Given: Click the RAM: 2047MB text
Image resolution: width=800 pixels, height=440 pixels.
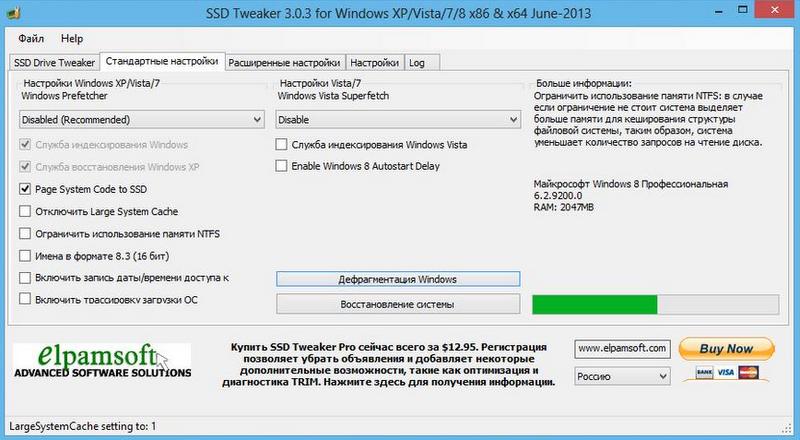Looking at the screenshot, I should point(564,207).
